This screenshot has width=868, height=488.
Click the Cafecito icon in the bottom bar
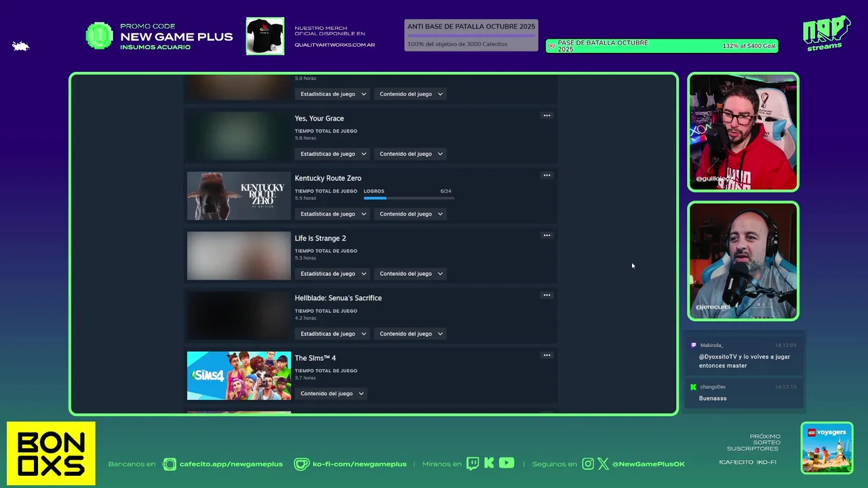coord(169,464)
